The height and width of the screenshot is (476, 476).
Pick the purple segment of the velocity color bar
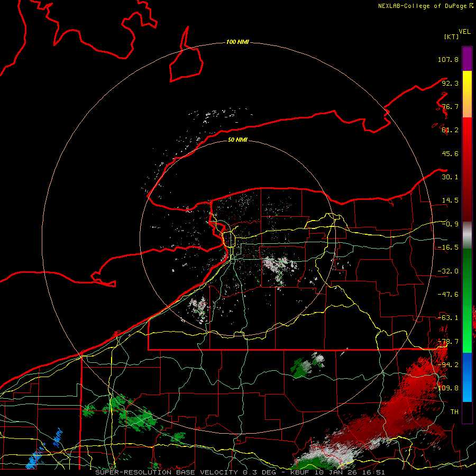[467, 59]
